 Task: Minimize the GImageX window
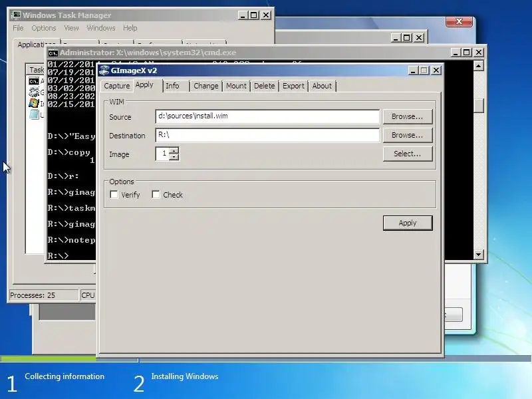pos(413,70)
